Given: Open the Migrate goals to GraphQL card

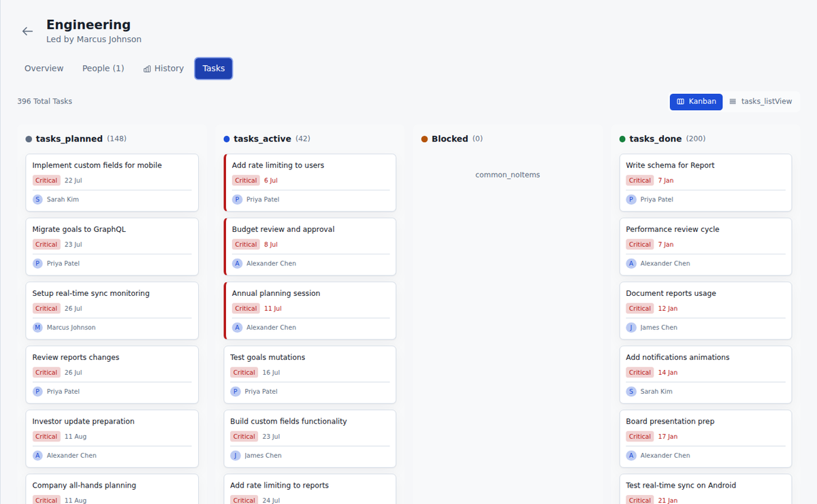Looking at the screenshot, I should point(112,247).
